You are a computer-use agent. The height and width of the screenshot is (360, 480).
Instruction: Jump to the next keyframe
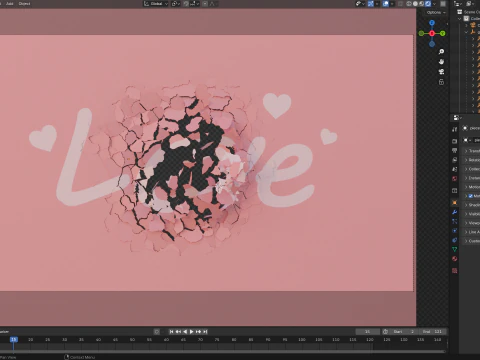[x=199, y=332]
